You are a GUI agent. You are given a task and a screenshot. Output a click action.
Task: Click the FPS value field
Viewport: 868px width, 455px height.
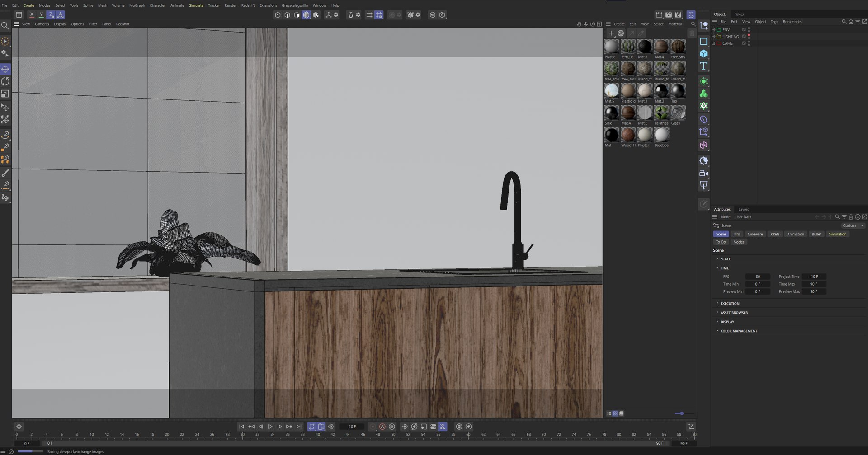coord(758,277)
